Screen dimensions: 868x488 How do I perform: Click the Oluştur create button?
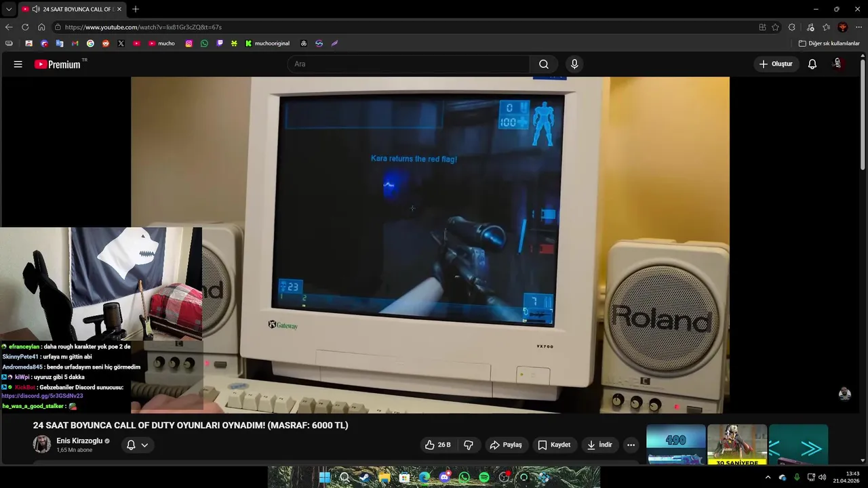776,64
